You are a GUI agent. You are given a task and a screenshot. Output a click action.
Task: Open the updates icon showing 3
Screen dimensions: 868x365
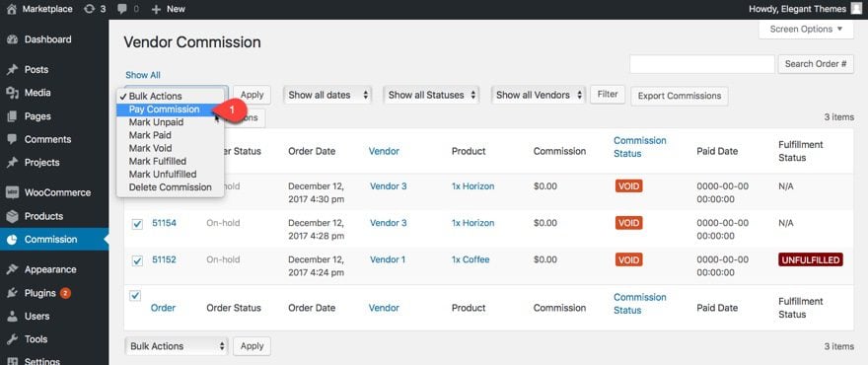[89, 9]
